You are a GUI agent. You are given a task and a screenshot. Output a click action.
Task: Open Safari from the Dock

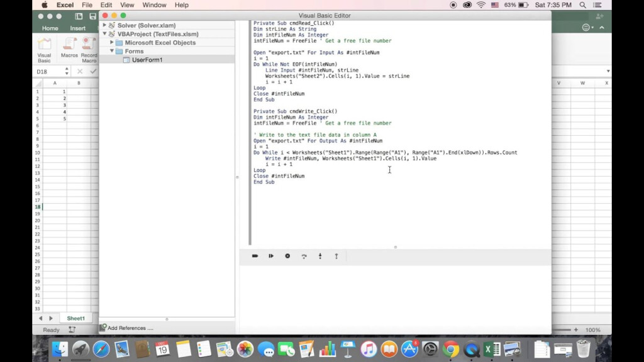tap(101, 349)
